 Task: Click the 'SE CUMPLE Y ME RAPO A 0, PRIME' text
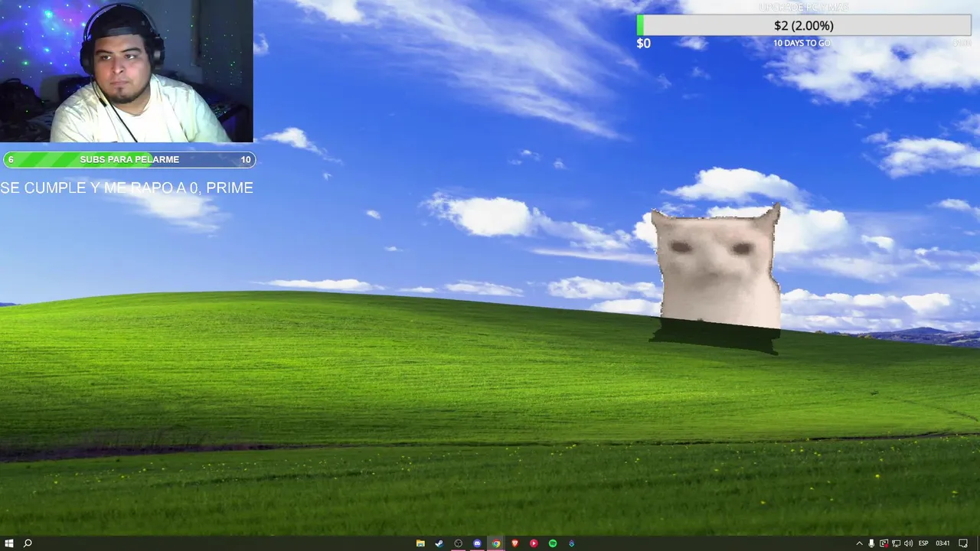[x=126, y=187]
